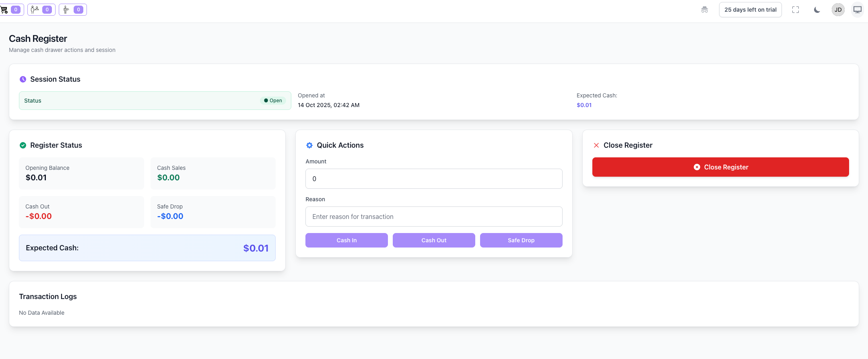
Task: Open the JD user avatar menu
Action: point(838,10)
